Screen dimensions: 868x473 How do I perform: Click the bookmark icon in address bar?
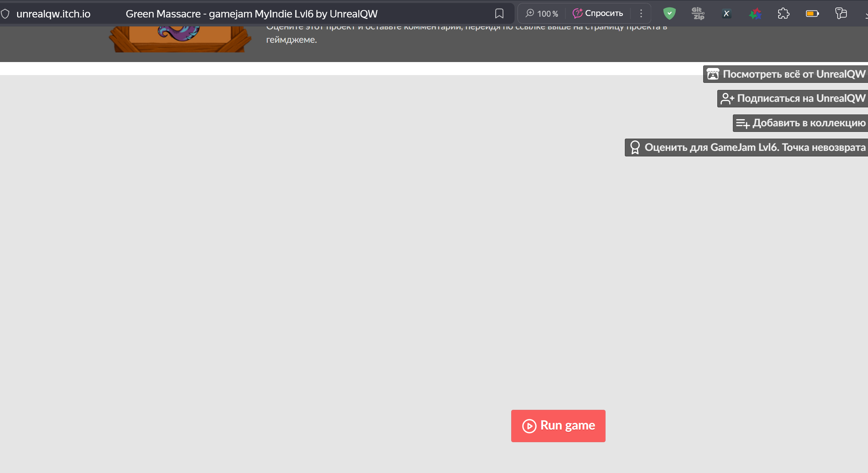pyautogui.click(x=499, y=14)
